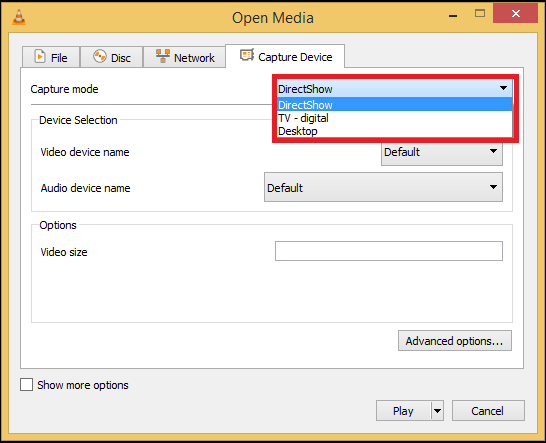Click the Network tab network icon
Viewport: 546px width, 443px height.
tap(163, 56)
